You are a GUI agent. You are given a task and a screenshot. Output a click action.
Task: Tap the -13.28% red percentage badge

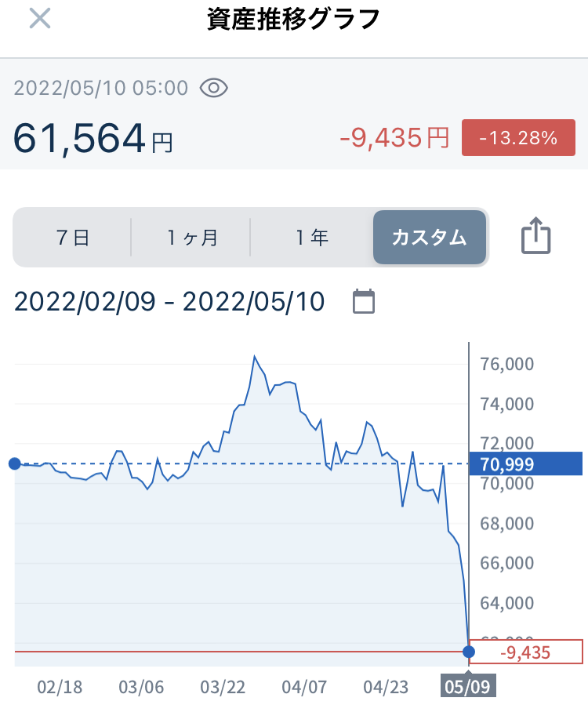click(518, 137)
